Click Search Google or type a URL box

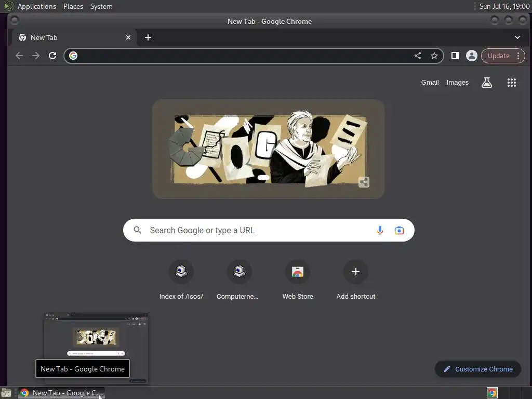click(269, 230)
